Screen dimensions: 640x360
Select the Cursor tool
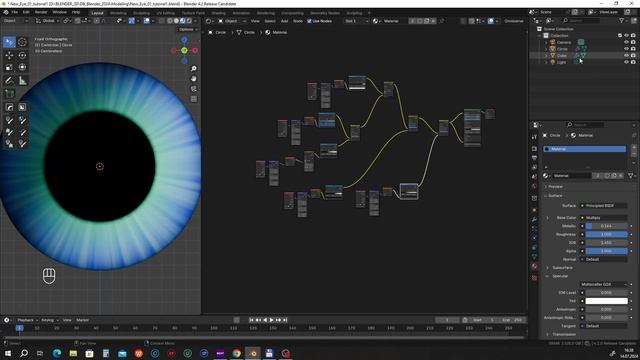point(22,42)
